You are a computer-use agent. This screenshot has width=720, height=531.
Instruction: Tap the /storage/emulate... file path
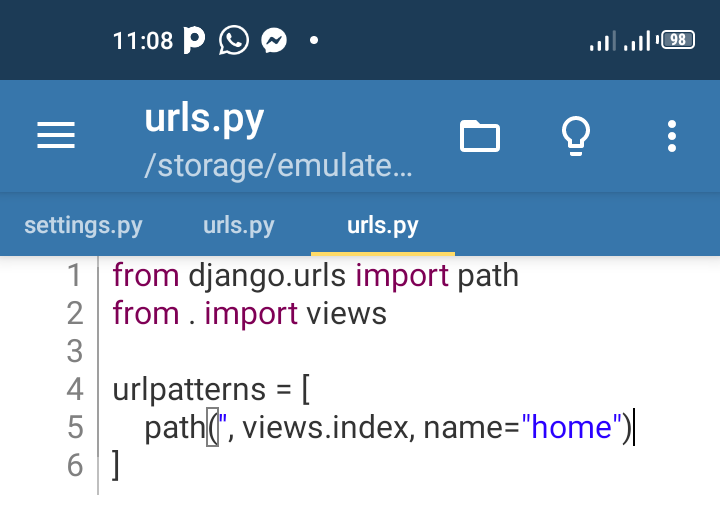click(x=278, y=165)
